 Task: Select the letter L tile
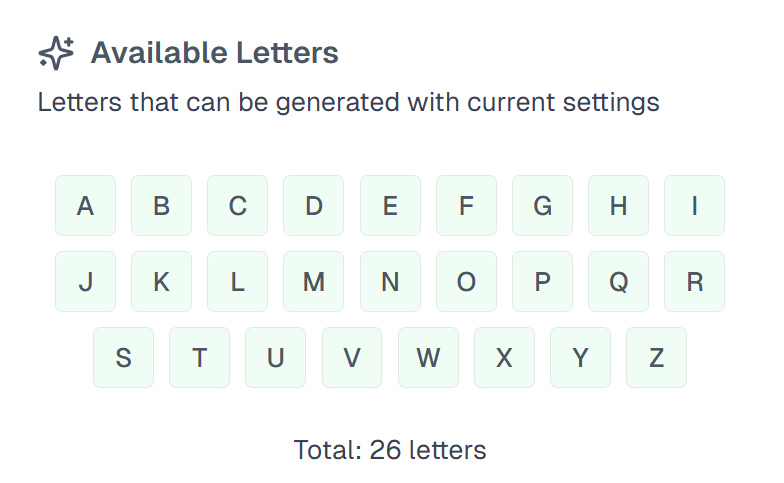coord(237,282)
